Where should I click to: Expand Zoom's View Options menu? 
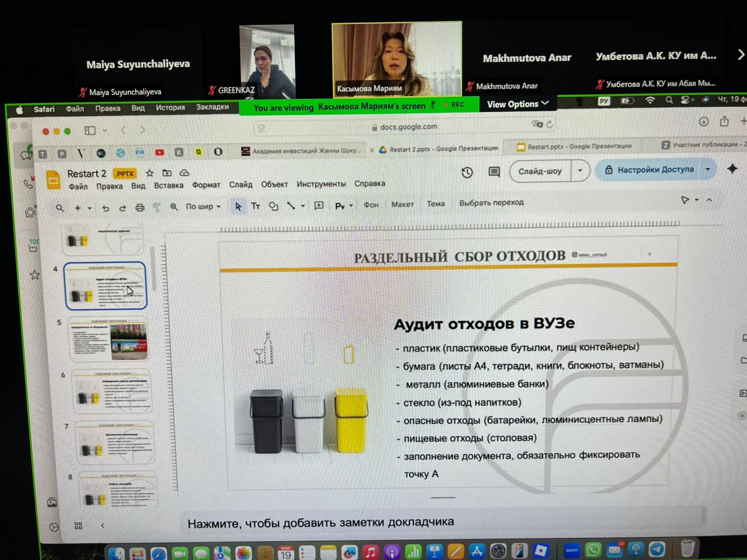pyautogui.click(x=517, y=104)
